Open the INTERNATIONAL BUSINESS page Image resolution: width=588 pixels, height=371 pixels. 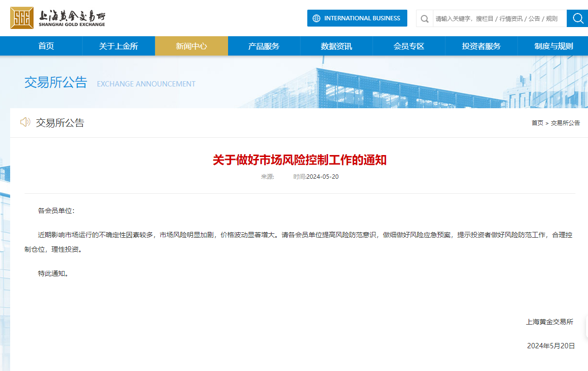357,18
